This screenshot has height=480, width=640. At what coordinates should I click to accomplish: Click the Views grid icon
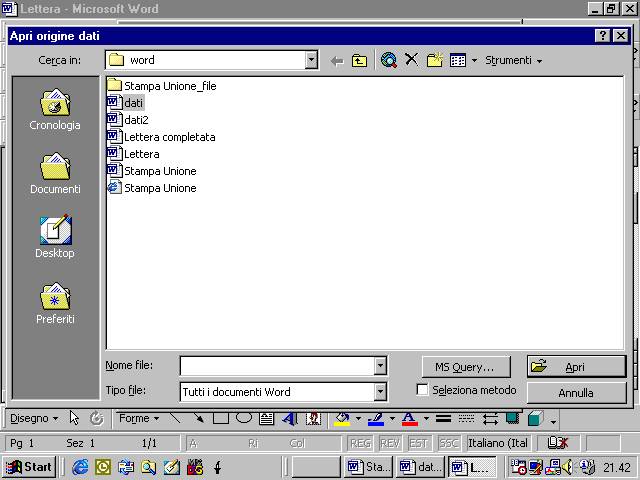(458, 60)
